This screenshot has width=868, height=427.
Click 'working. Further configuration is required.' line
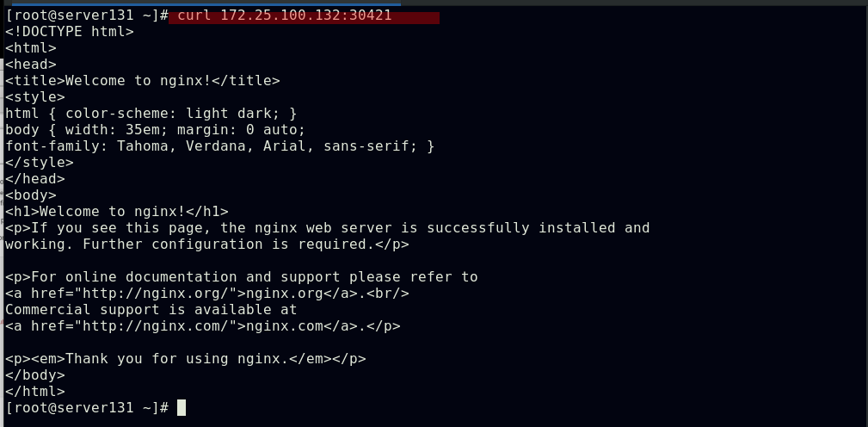click(x=206, y=244)
